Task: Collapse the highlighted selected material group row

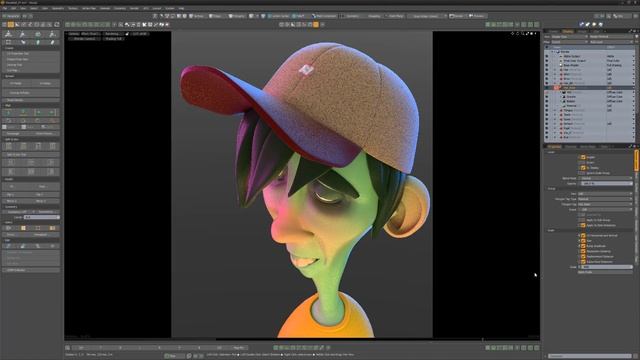Action: click(x=555, y=88)
